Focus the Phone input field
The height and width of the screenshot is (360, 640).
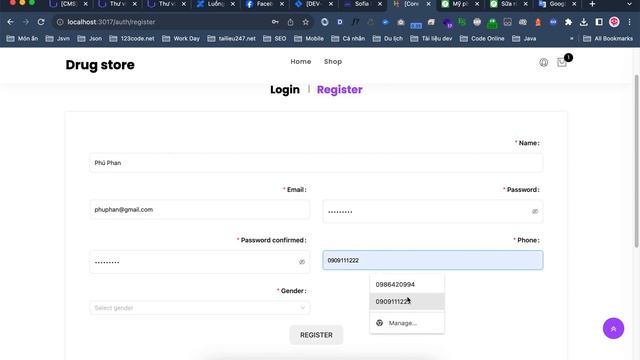[x=433, y=260]
